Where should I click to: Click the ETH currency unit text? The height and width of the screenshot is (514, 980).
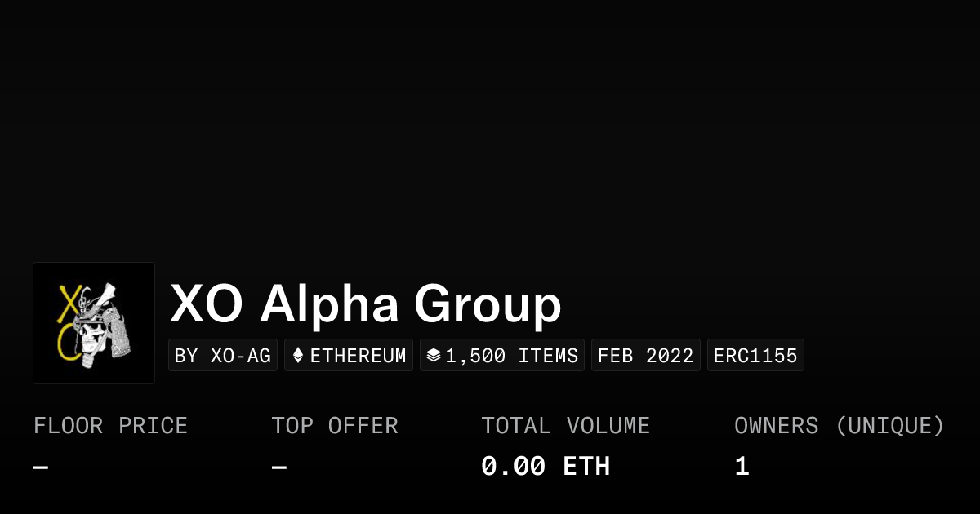coord(586,467)
